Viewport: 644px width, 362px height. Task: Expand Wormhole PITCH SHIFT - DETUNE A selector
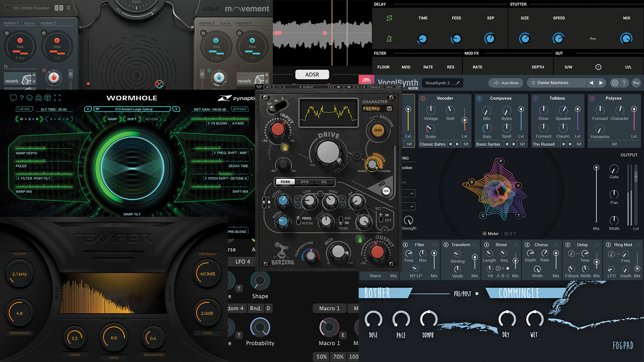point(226,178)
